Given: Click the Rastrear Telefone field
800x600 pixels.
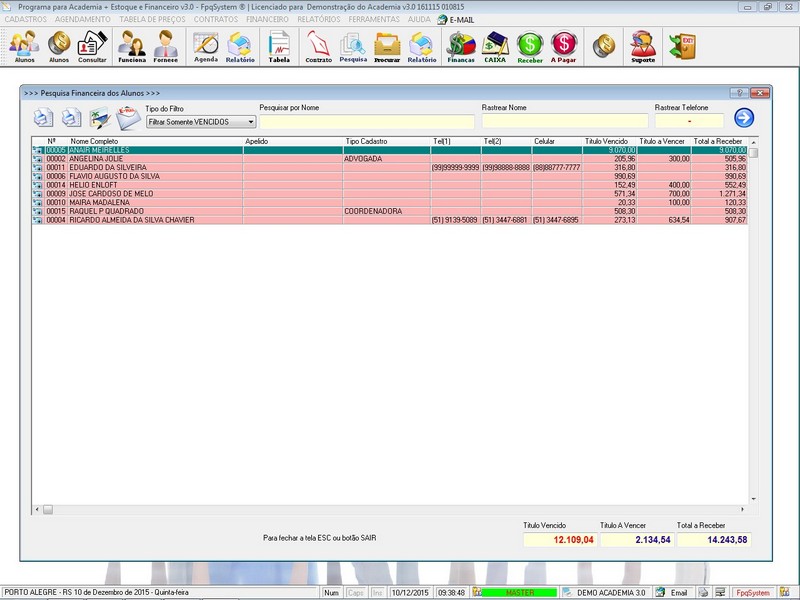Looking at the screenshot, I should click(689, 121).
